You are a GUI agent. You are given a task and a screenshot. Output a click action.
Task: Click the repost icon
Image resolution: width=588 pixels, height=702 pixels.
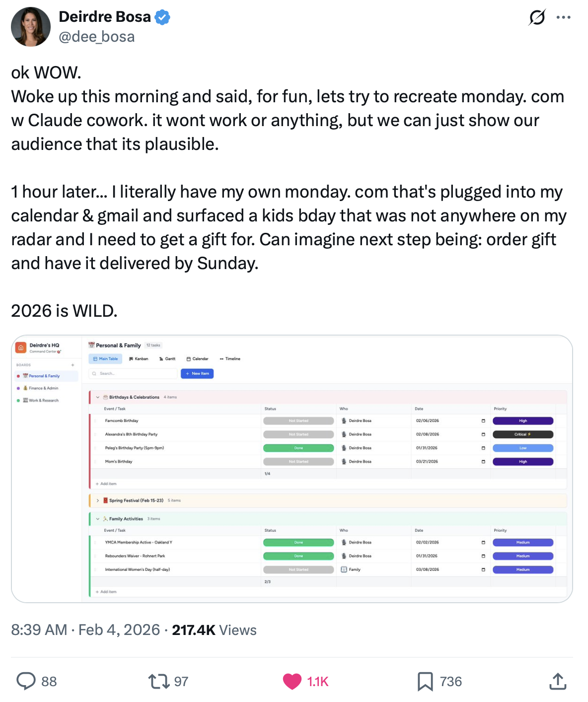tap(159, 681)
